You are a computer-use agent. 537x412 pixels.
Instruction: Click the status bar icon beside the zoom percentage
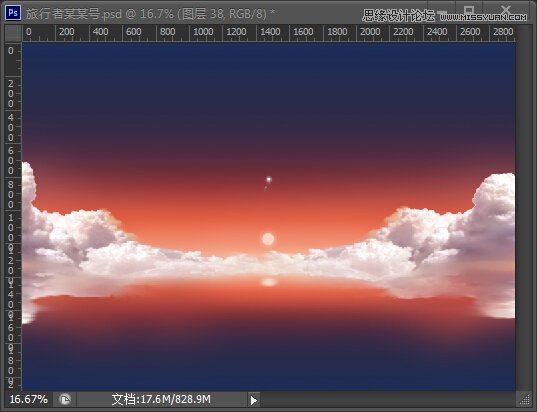pos(65,399)
